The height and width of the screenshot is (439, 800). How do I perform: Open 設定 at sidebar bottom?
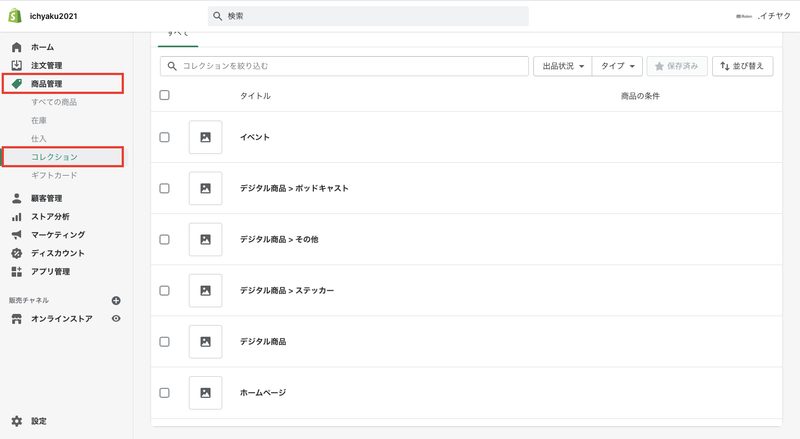(x=39, y=421)
